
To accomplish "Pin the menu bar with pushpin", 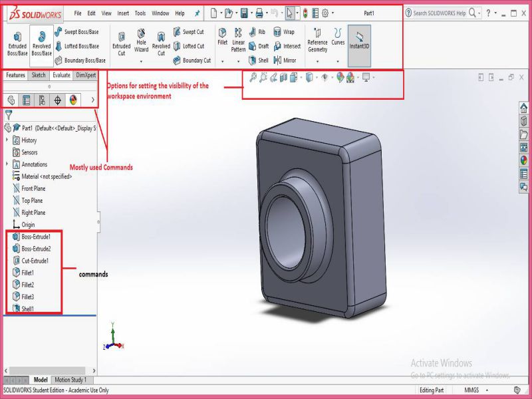I will point(197,13).
